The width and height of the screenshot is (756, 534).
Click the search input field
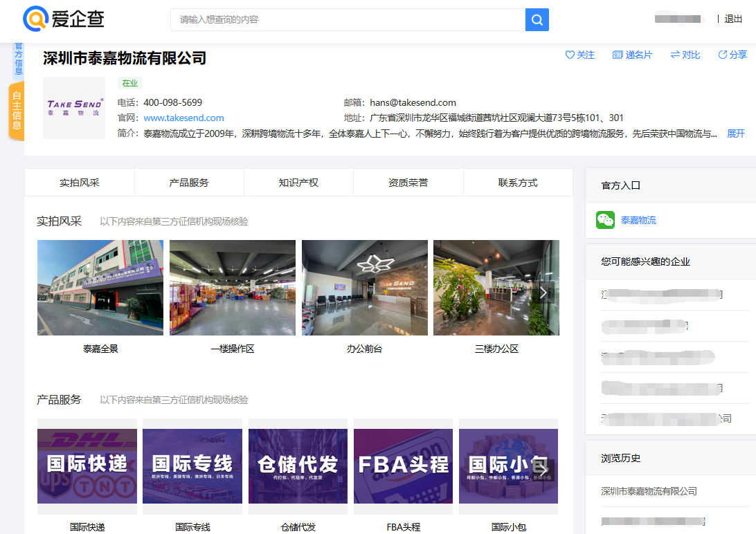[x=346, y=19]
